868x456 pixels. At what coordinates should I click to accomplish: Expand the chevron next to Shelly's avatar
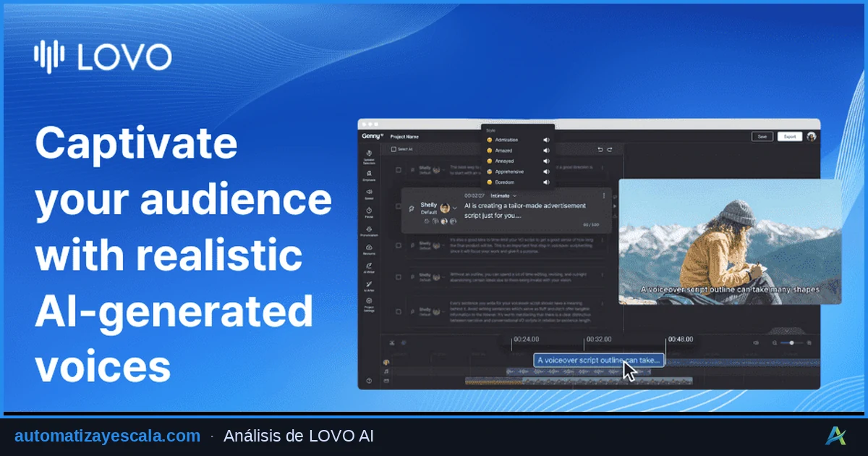(456, 208)
